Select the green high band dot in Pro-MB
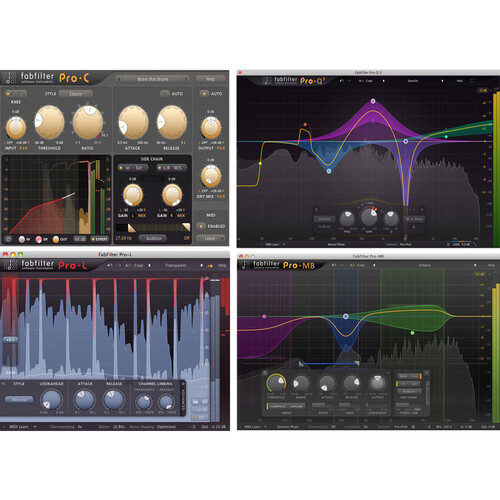The width and height of the screenshot is (500, 500). coord(412,333)
